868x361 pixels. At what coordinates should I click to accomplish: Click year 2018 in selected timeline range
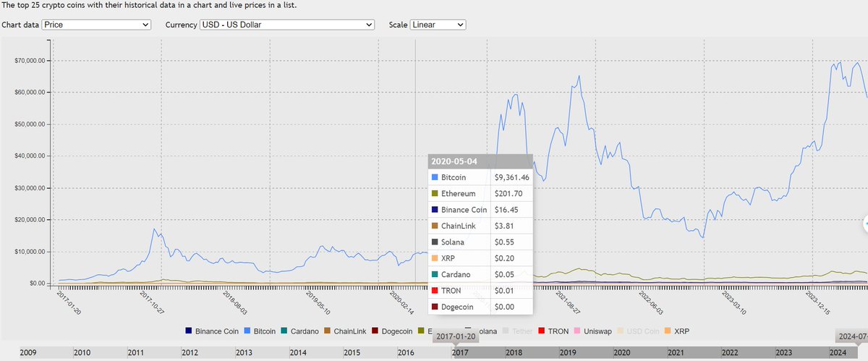pyautogui.click(x=514, y=353)
